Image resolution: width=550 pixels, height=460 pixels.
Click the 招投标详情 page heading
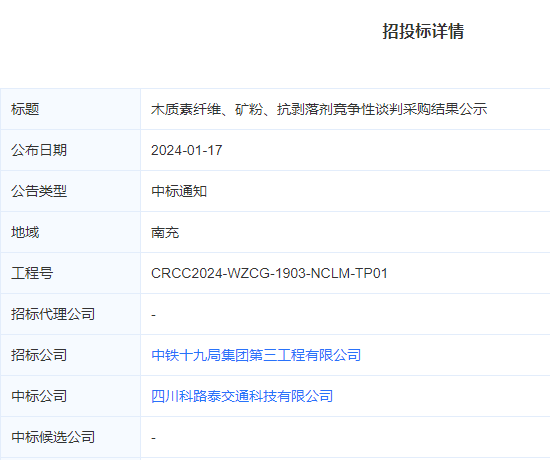pos(423,31)
